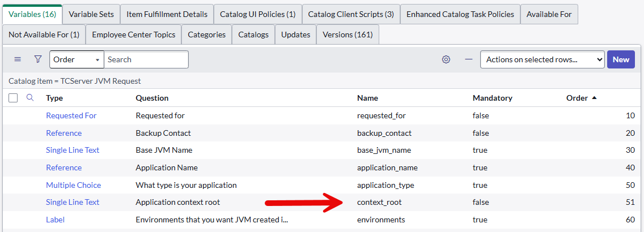Viewport: 644px width, 232px height.
Task: Click the Order column sort arrow
Action: coord(594,98)
